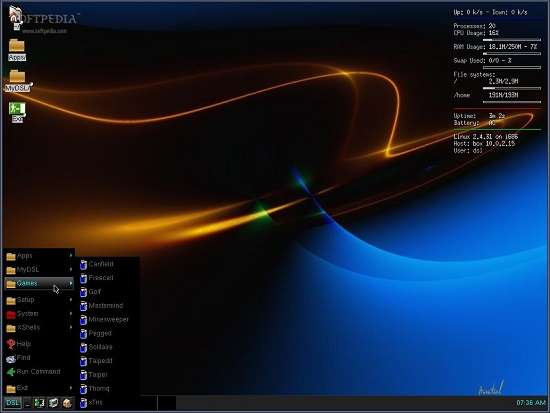This screenshot has width=550, height=413.
Task: Launch the browser icon in the taskbar
Action: click(67, 403)
